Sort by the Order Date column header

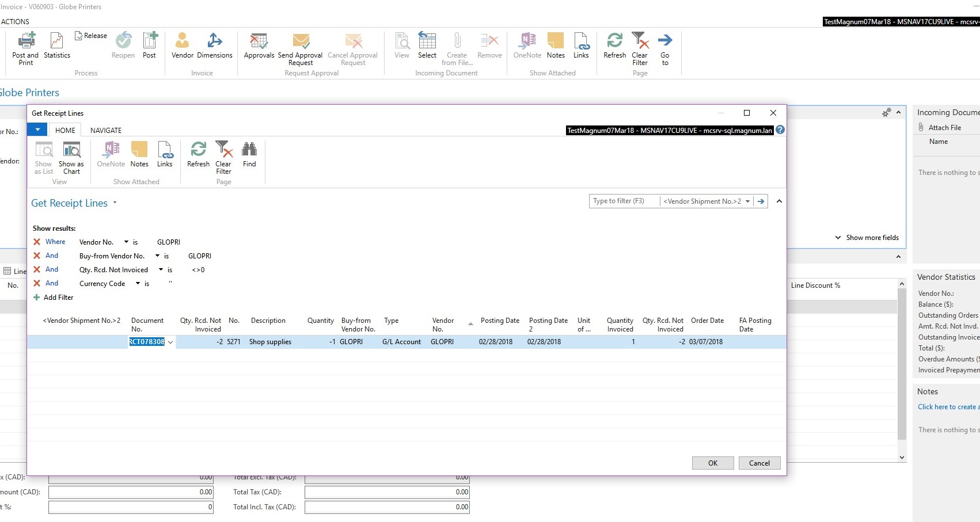tap(707, 321)
